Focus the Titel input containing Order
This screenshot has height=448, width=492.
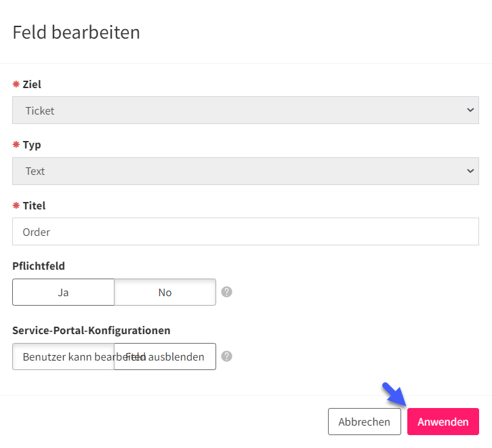(246, 232)
